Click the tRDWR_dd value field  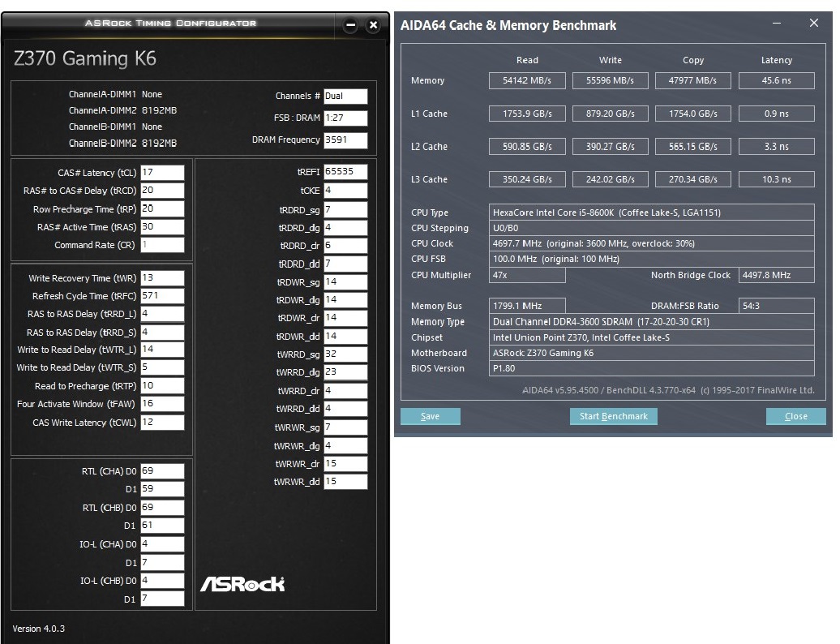345,337
